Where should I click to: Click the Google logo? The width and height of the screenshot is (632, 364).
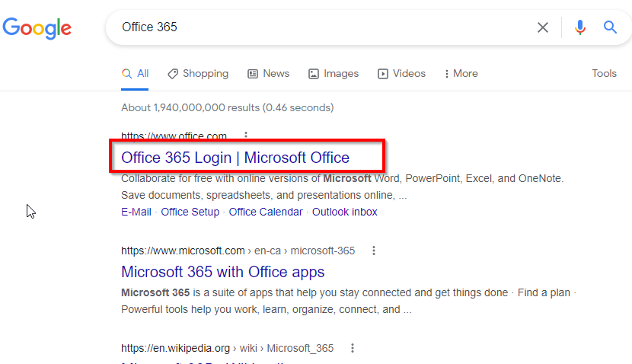click(x=37, y=28)
